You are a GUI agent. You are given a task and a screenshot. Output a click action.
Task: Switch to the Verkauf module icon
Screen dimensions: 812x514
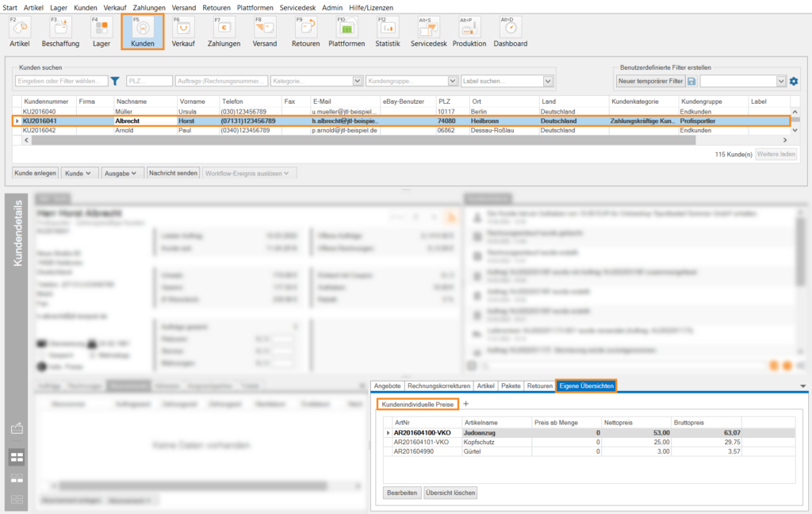(x=183, y=32)
